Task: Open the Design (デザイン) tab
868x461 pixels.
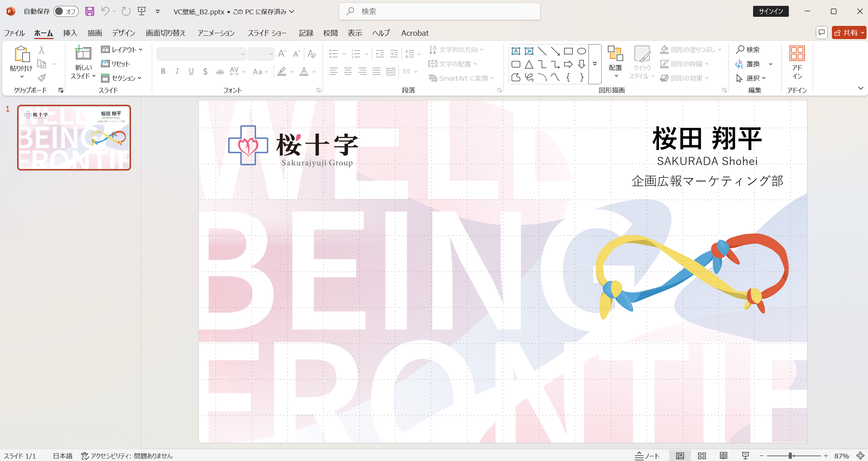Action: coord(123,33)
